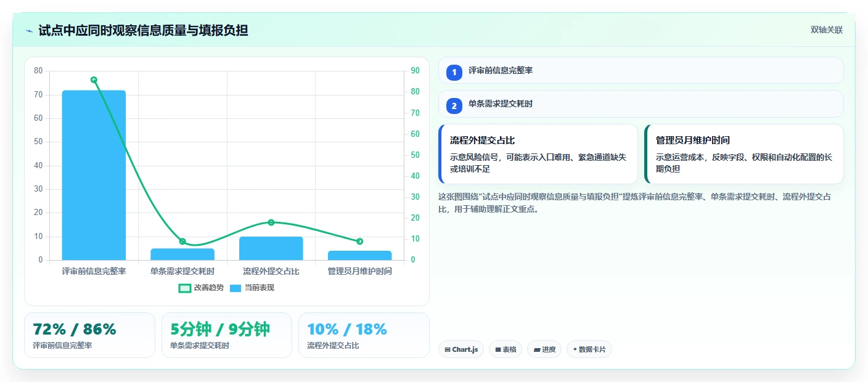
Task: Click the 数据卡片 tag
Action: [589, 349]
